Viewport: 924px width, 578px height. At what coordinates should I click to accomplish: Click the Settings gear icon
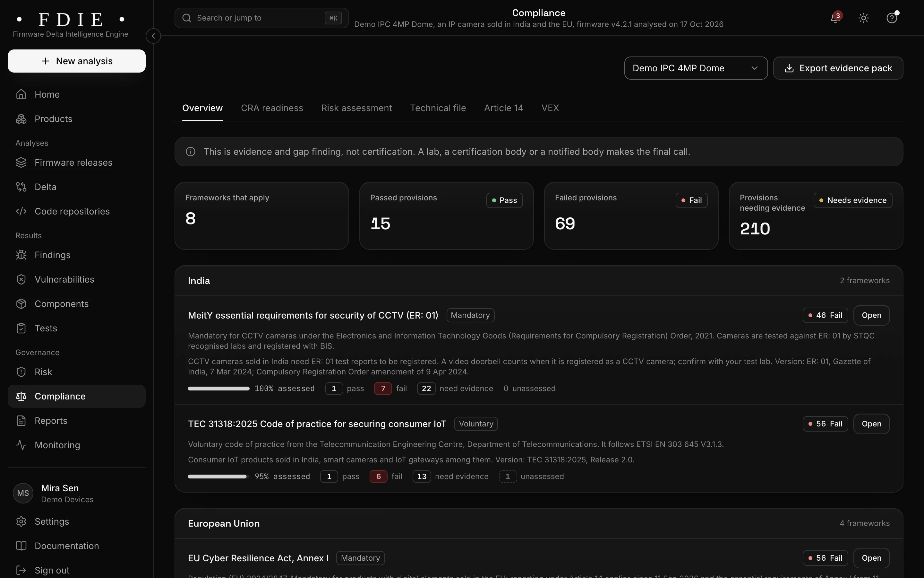[21, 522]
